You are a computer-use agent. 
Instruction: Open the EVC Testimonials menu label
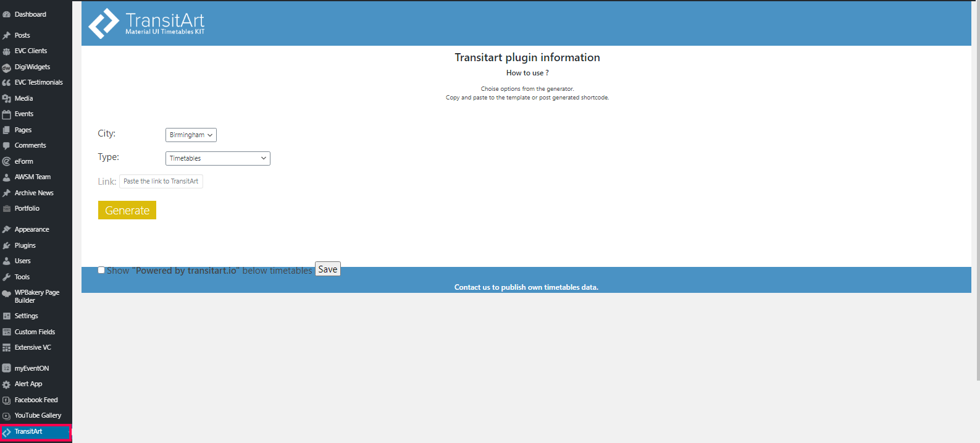coord(39,82)
